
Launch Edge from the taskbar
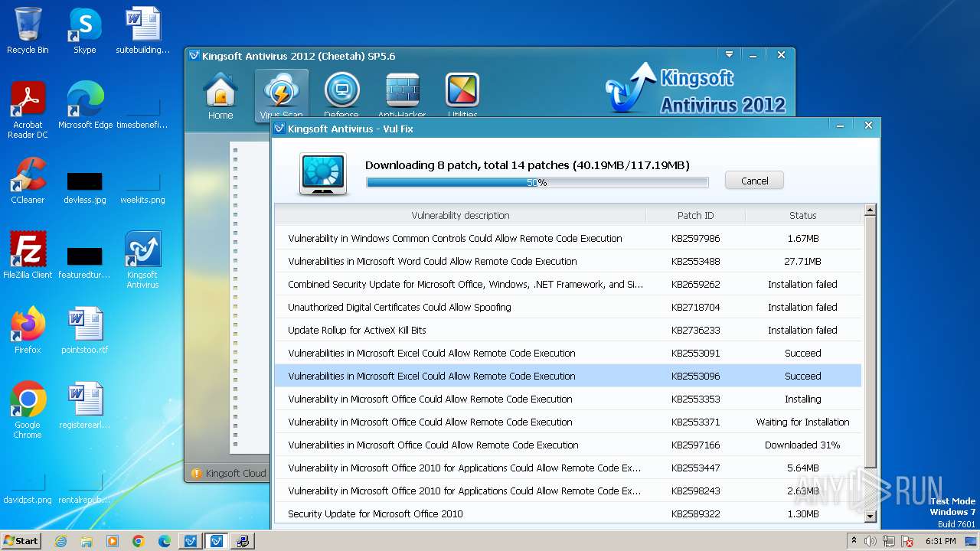[x=165, y=541]
